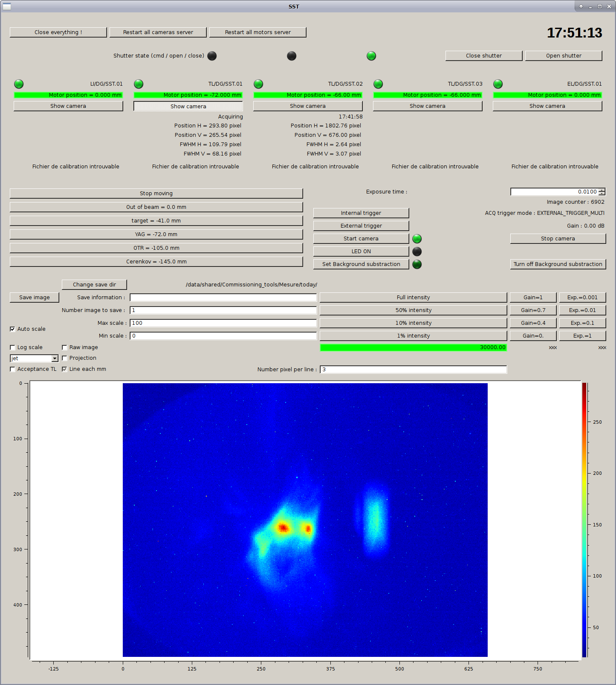Click the shutter cmd state indicator
The image size is (616, 685).
(212, 56)
